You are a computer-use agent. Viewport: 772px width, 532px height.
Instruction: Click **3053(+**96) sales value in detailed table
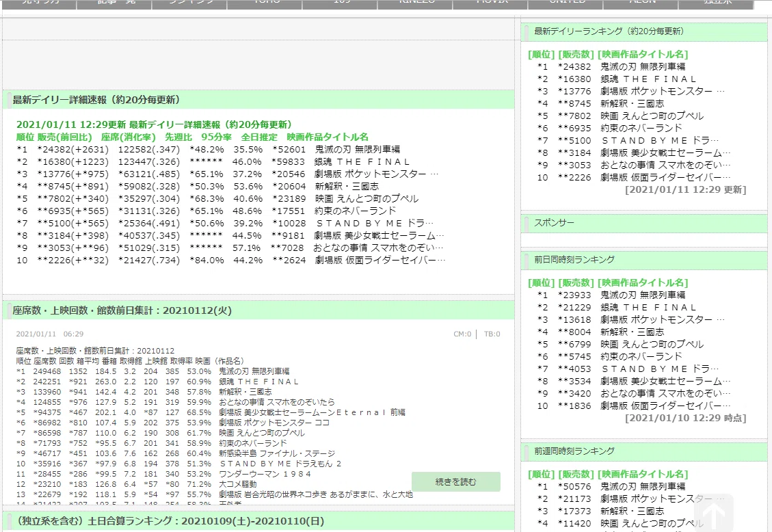[x=73, y=248]
